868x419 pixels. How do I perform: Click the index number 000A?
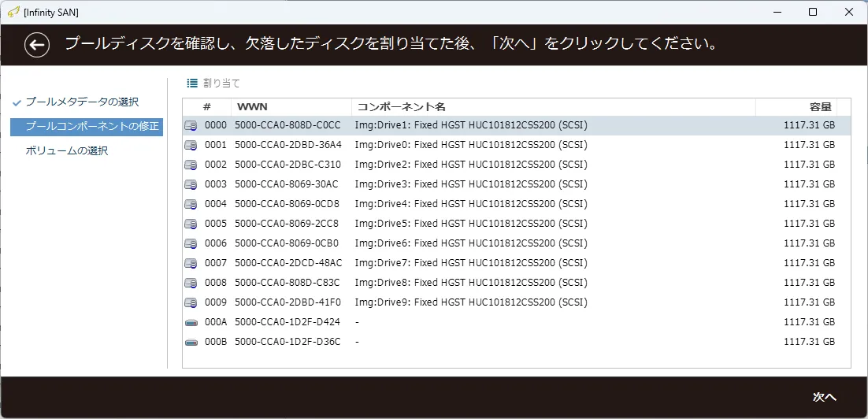point(216,322)
